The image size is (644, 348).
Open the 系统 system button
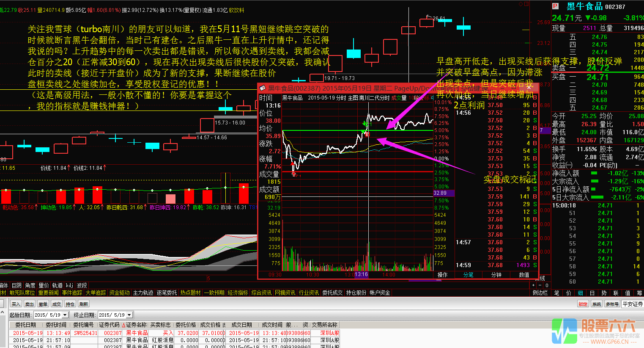coord(597,304)
